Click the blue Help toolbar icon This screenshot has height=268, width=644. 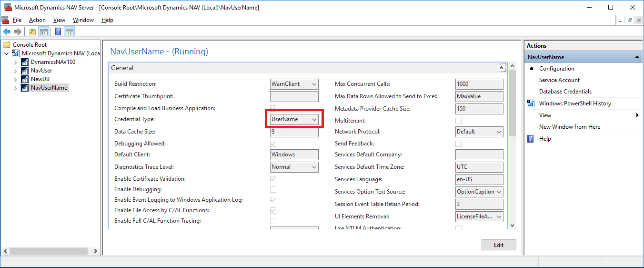(x=58, y=32)
